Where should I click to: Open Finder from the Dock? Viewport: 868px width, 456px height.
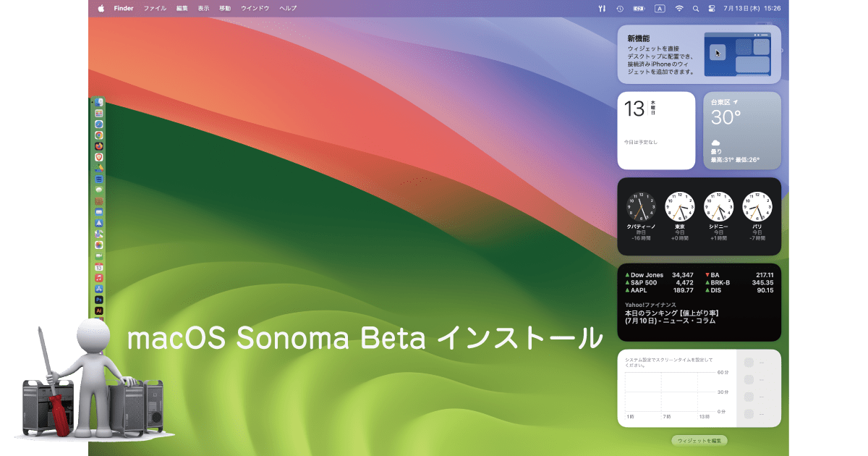point(99,103)
